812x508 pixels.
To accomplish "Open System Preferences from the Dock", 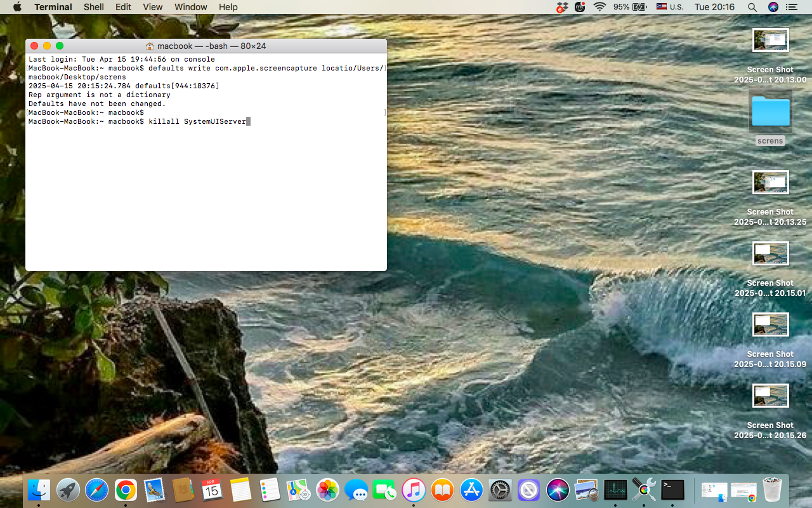I will [x=499, y=490].
